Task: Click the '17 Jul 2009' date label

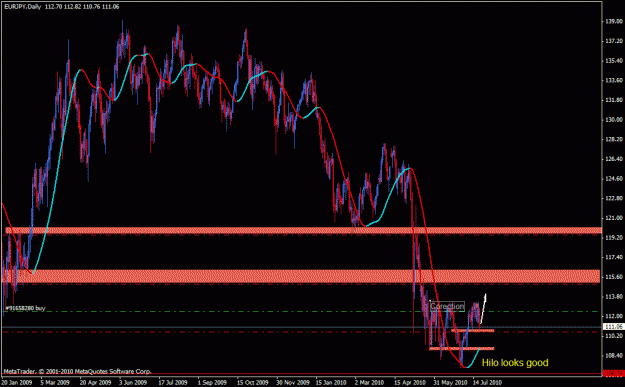Action: coord(173,382)
